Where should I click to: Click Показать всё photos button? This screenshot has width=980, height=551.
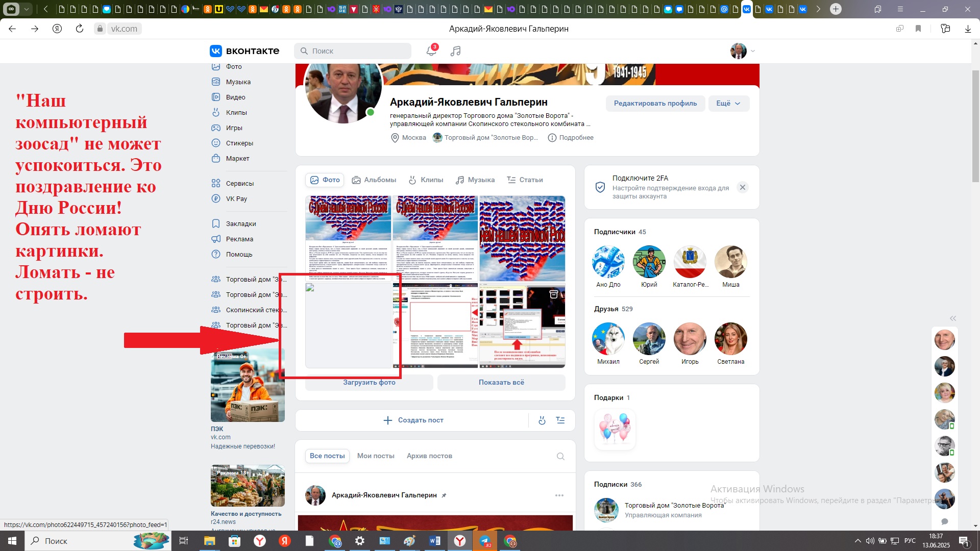[501, 383]
